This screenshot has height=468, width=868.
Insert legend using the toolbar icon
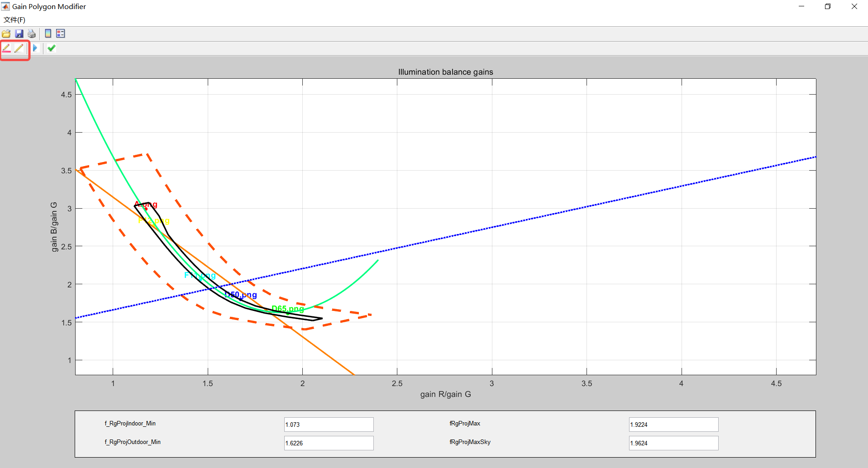61,33
